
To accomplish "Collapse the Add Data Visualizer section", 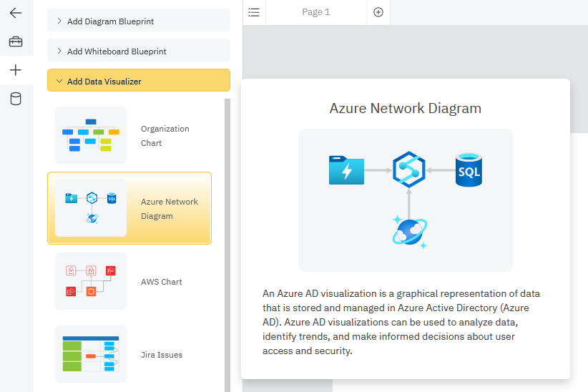I will 139,81.
